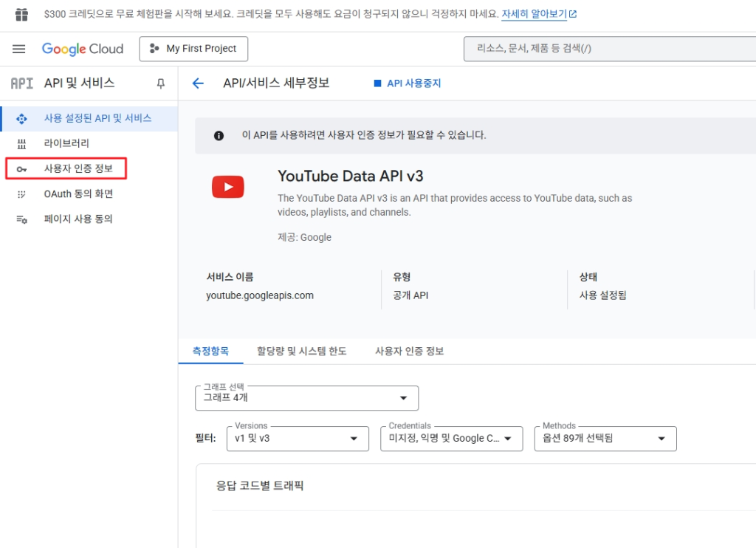Open 라이브러리 in the sidebar
The width and height of the screenshot is (756, 548).
point(66,143)
